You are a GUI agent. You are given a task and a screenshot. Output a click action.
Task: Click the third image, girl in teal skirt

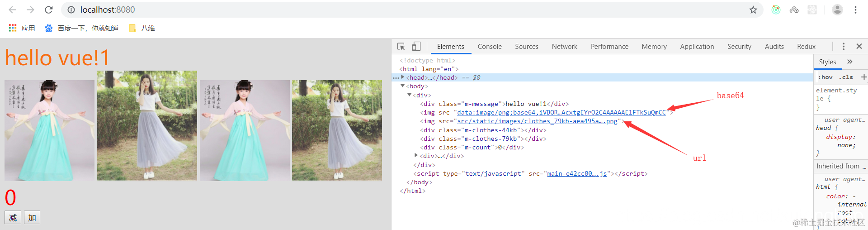(245, 130)
